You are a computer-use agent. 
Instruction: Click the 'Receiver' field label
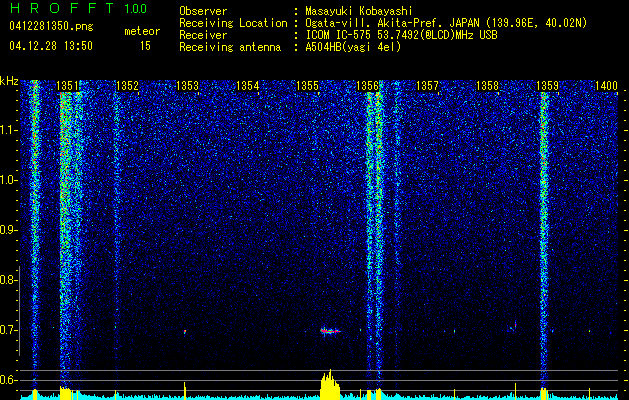click(203, 35)
